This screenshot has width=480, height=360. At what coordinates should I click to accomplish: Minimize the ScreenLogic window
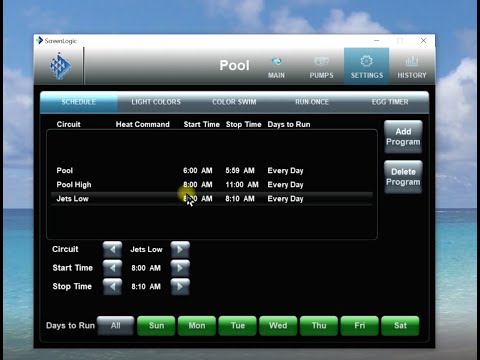pyautogui.click(x=377, y=41)
